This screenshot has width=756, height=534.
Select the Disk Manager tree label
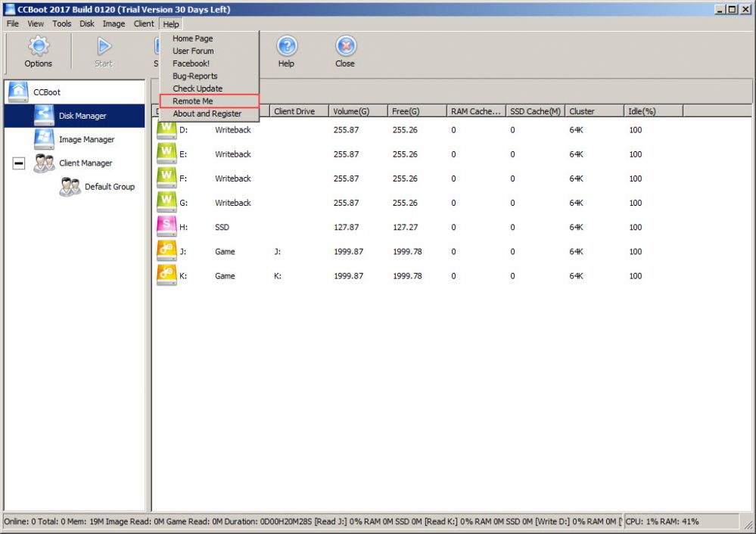[x=82, y=116]
